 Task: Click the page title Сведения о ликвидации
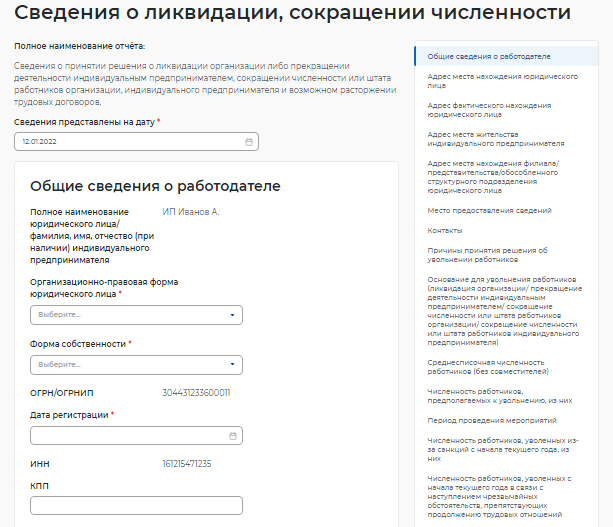coord(292,13)
